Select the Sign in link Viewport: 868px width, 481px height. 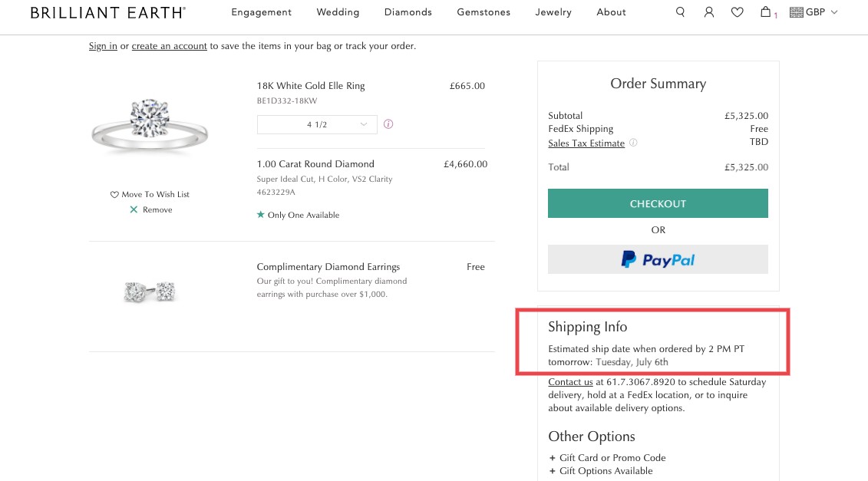click(x=102, y=46)
